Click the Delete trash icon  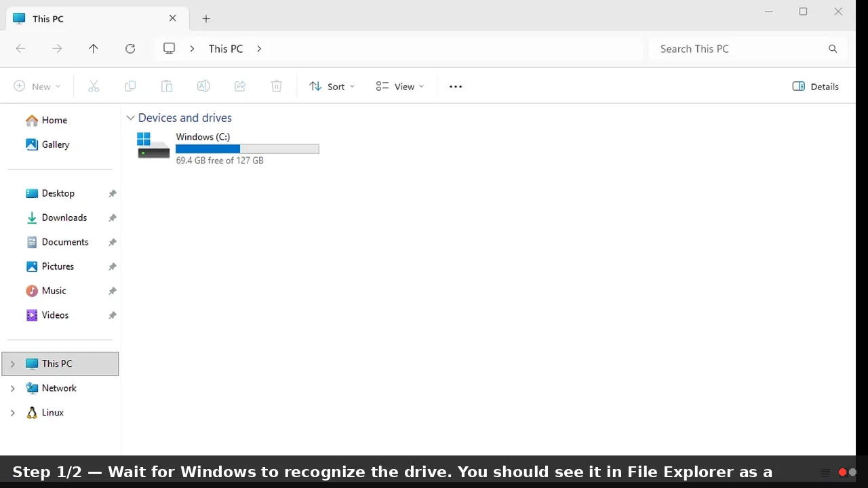tap(277, 86)
